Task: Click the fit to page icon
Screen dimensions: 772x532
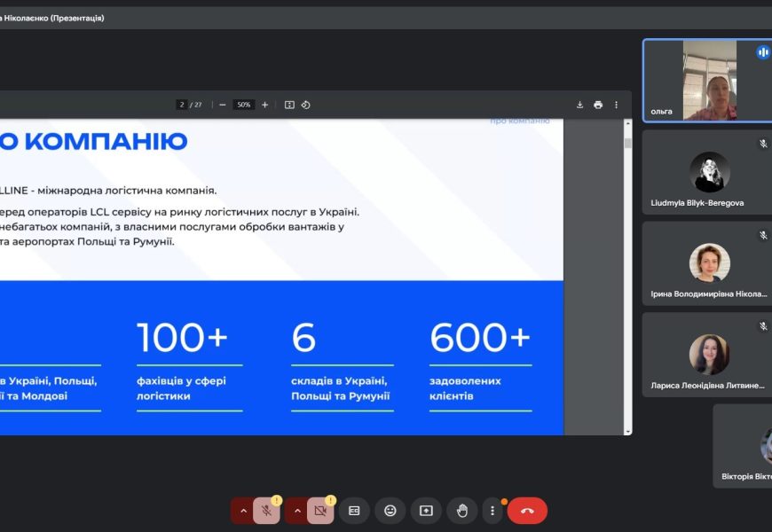Action: tap(289, 105)
